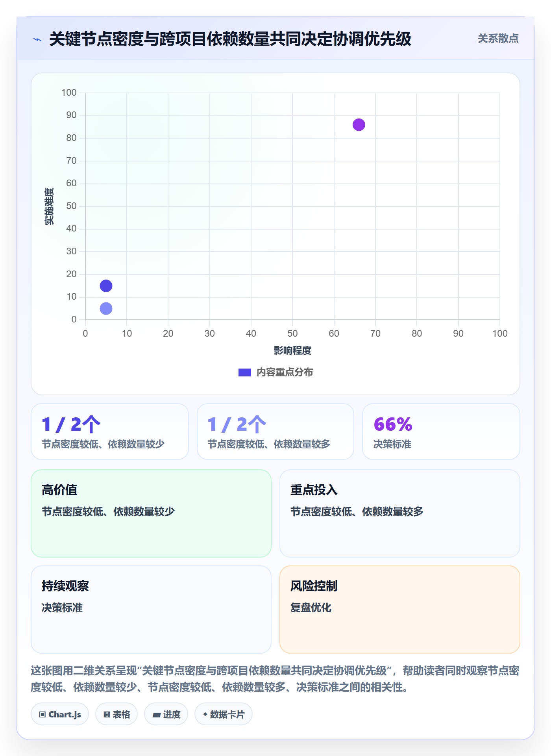
Task: Select the purple scatter point in the chart
Action: (x=359, y=125)
